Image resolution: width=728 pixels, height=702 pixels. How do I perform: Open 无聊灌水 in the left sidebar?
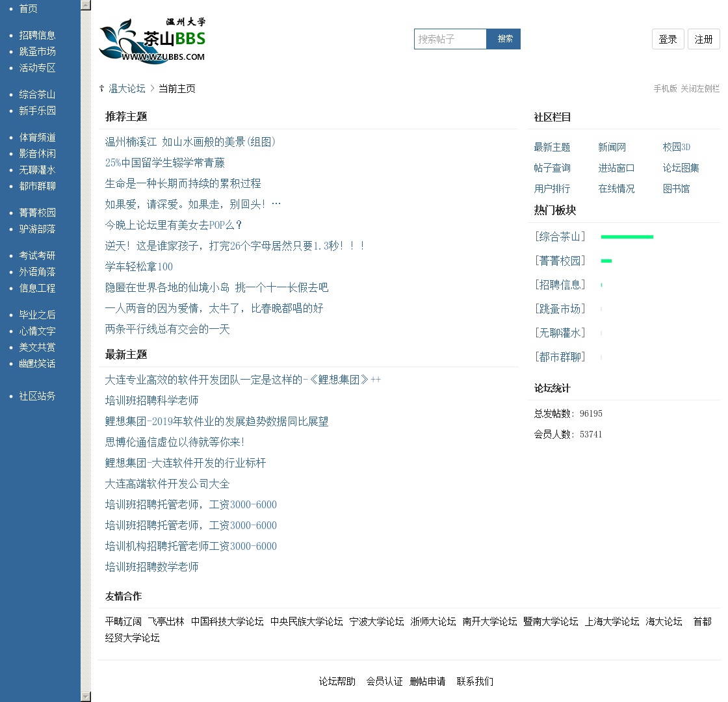tap(37, 170)
